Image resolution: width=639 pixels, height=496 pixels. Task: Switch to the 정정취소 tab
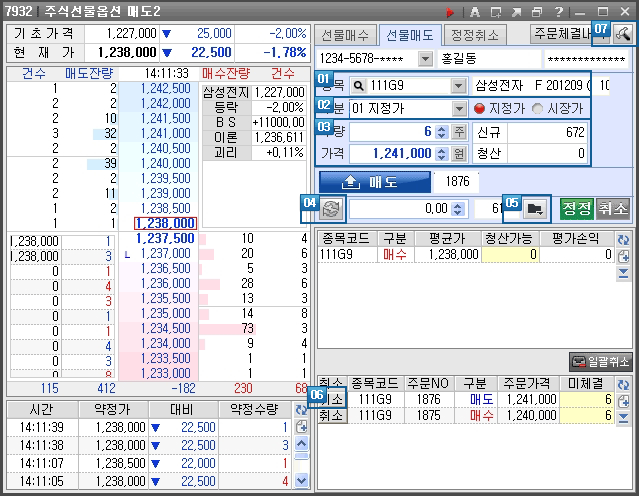[x=472, y=35]
